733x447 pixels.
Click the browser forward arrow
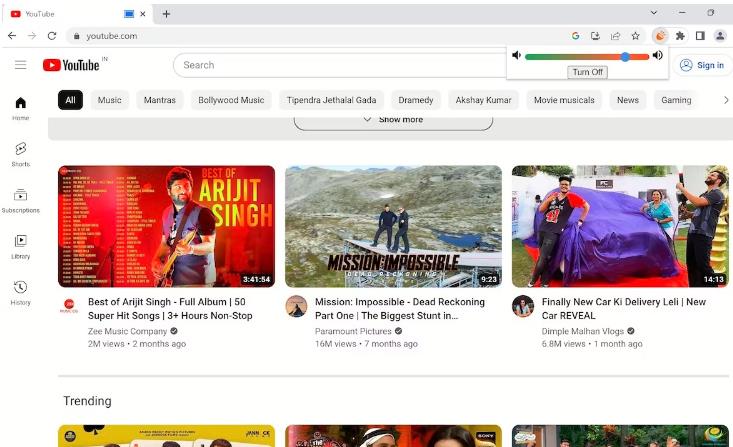point(32,36)
